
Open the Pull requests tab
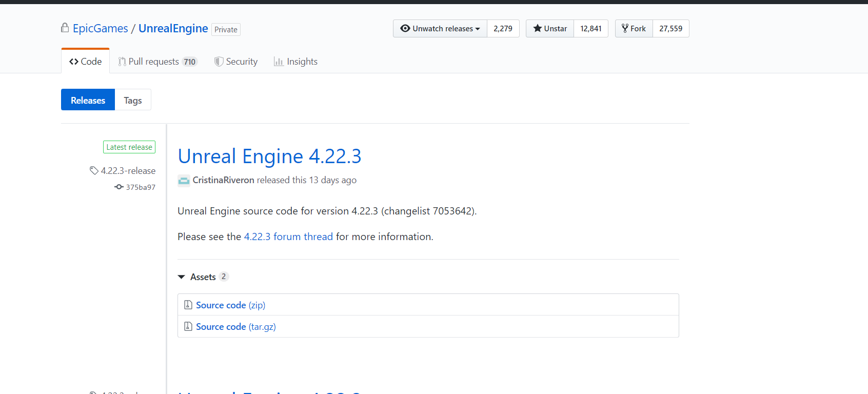(157, 62)
